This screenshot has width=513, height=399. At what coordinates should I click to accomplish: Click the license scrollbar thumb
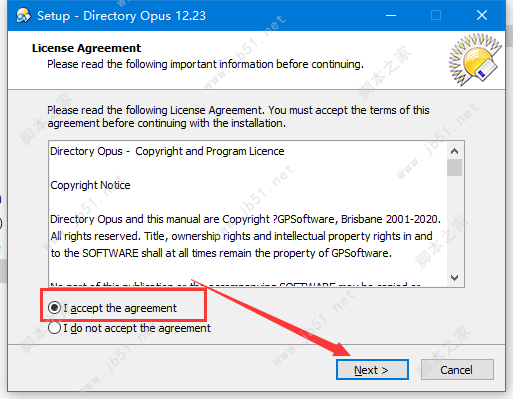[x=454, y=167]
